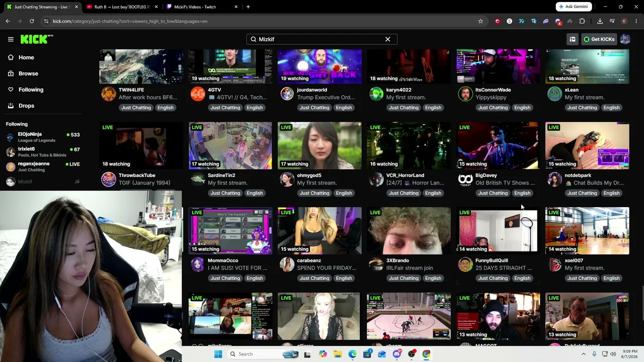Go back to the previous page
The width and height of the screenshot is (644, 362).
click(8, 21)
